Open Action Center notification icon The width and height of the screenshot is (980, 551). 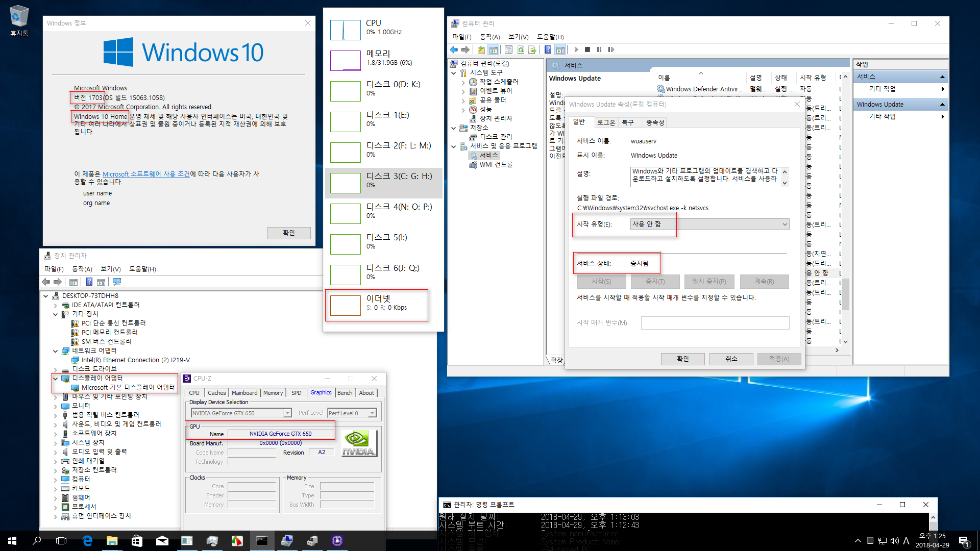coord(964,541)
